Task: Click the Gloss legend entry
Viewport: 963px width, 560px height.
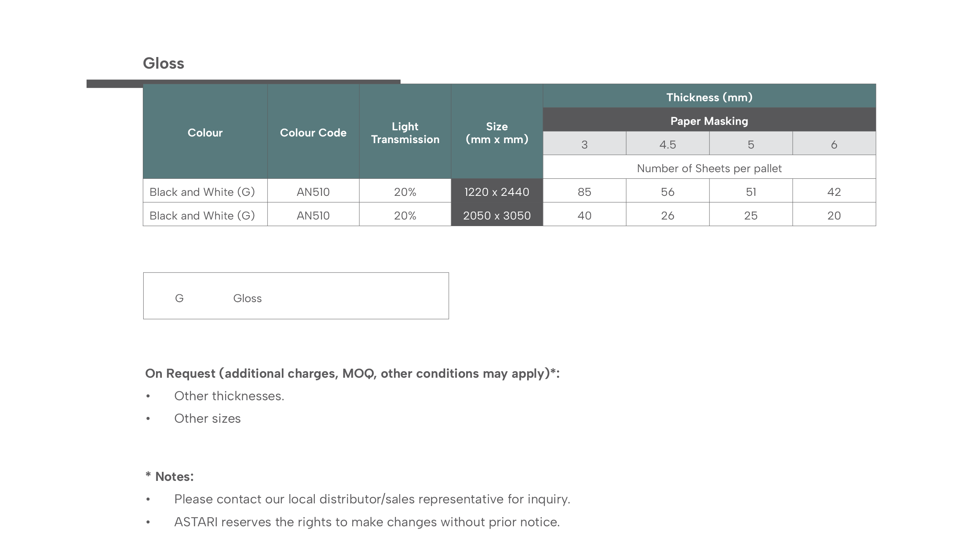Action: [x=247, y=298]
